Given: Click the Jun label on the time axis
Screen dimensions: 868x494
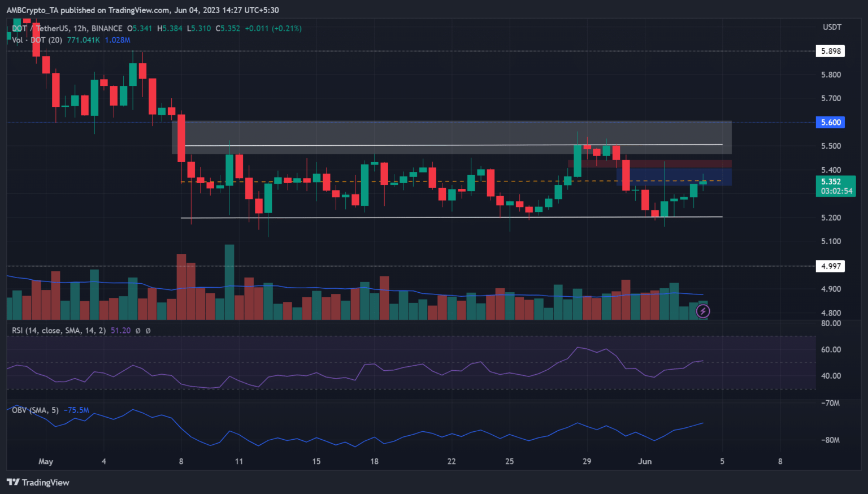Looking at the screenshot, I should [x=645, y=461].
